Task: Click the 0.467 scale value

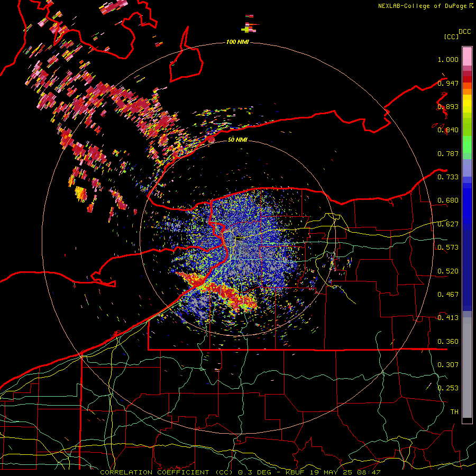Action: (448, 295)
